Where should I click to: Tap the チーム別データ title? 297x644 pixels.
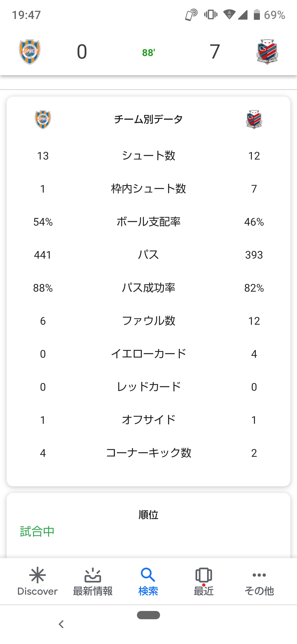click(x=148, y=119)
